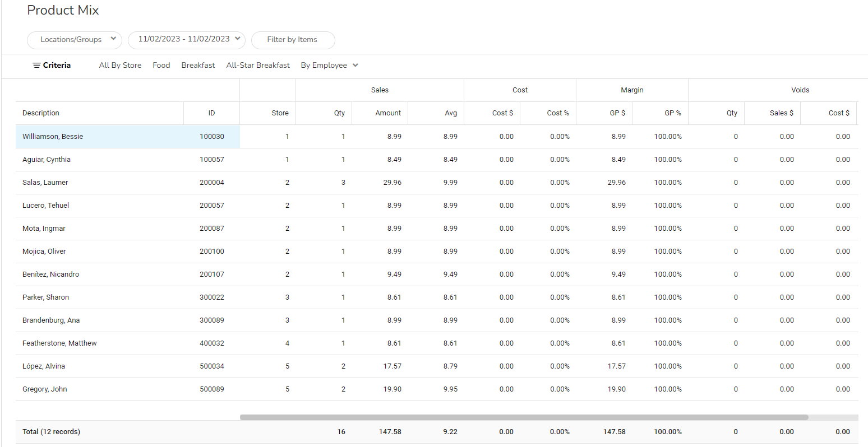Image resolution: width=868 pixels, height=447 pixels.
Task: Sort by the Description column header
Action: tap(41, 113)
